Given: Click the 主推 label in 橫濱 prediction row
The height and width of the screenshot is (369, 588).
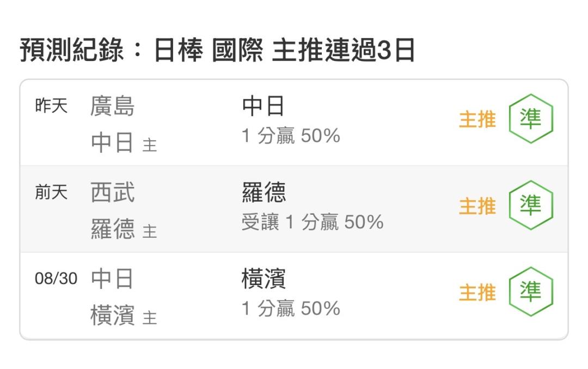Looking at the screenshot, I should pos(477,292).
